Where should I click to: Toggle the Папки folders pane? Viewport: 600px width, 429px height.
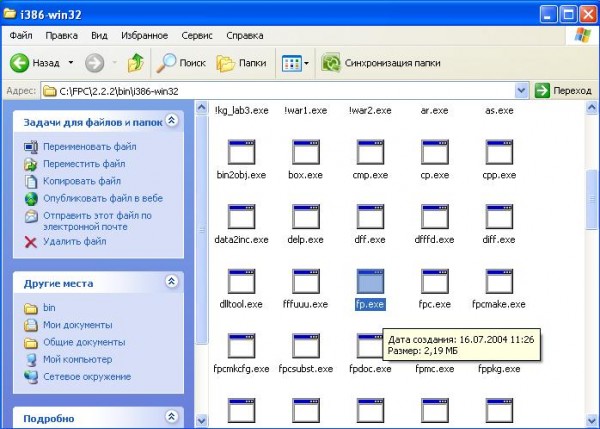point(241,63)
